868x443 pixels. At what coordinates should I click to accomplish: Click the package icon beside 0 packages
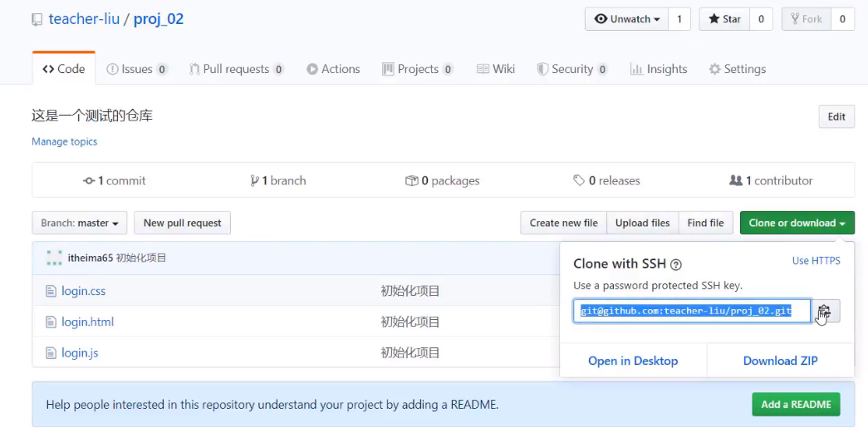tap(411, 180)
